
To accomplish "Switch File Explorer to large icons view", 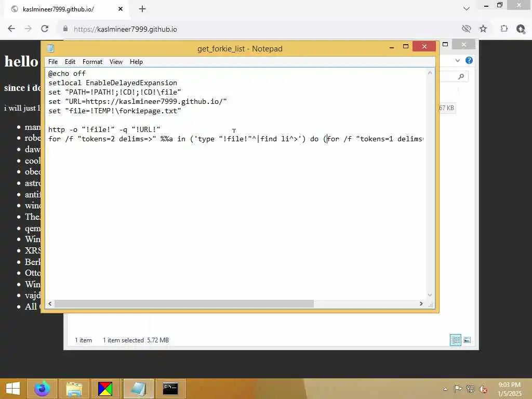I will pos(467,340).
